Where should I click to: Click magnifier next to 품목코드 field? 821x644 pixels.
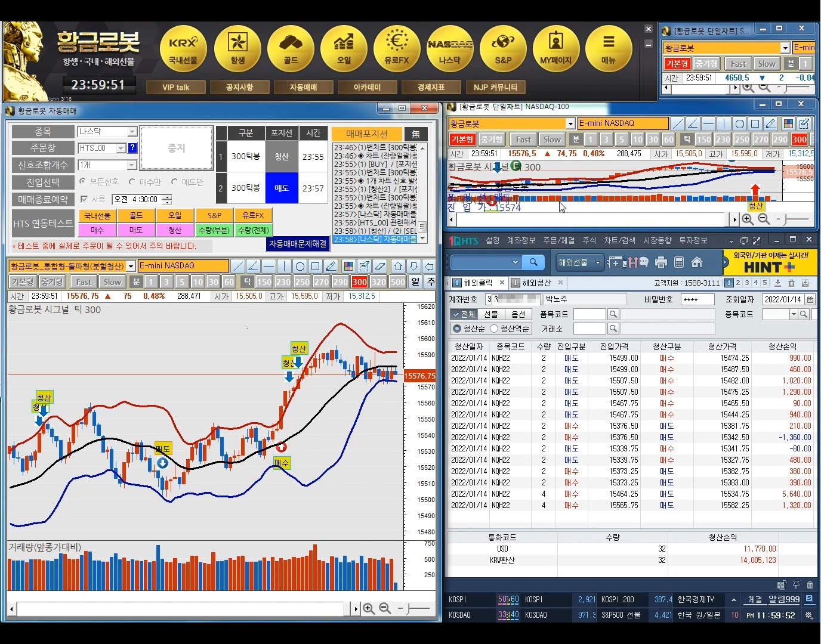click(613, 314)
